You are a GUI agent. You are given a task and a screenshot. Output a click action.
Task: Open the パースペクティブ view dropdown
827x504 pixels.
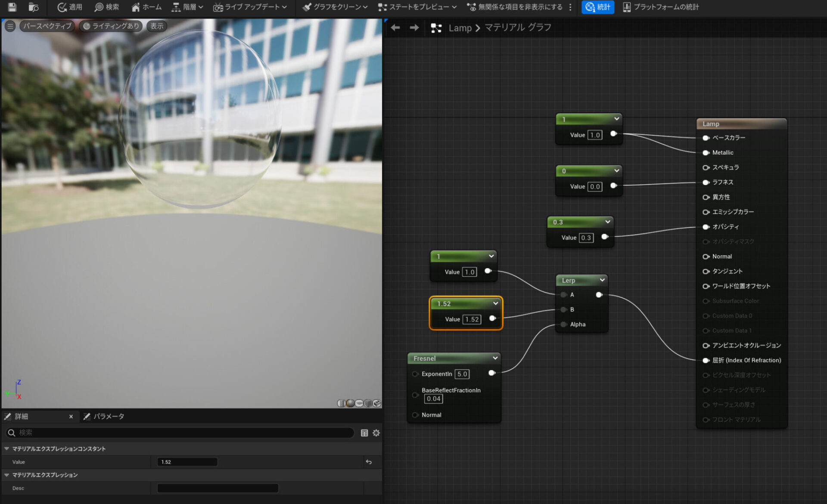pos(47,26)
